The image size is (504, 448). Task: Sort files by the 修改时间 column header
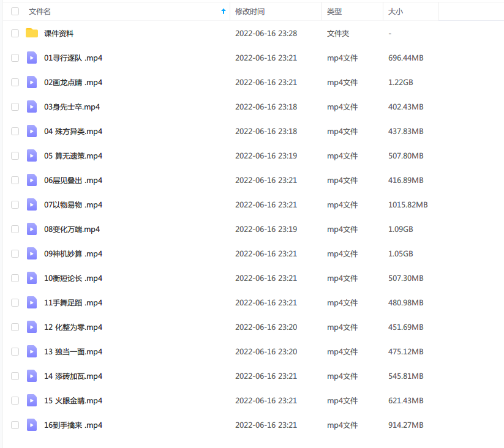tap(250, 11)
